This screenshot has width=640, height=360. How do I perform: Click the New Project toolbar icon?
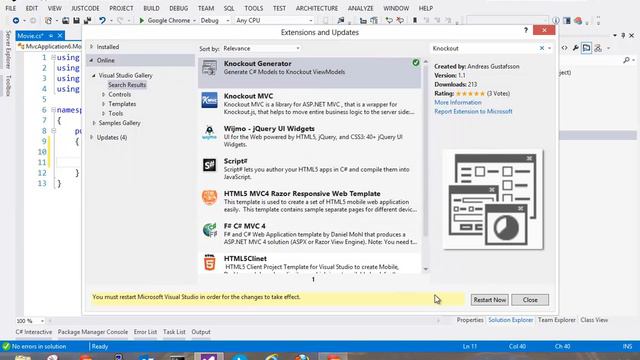48,20
